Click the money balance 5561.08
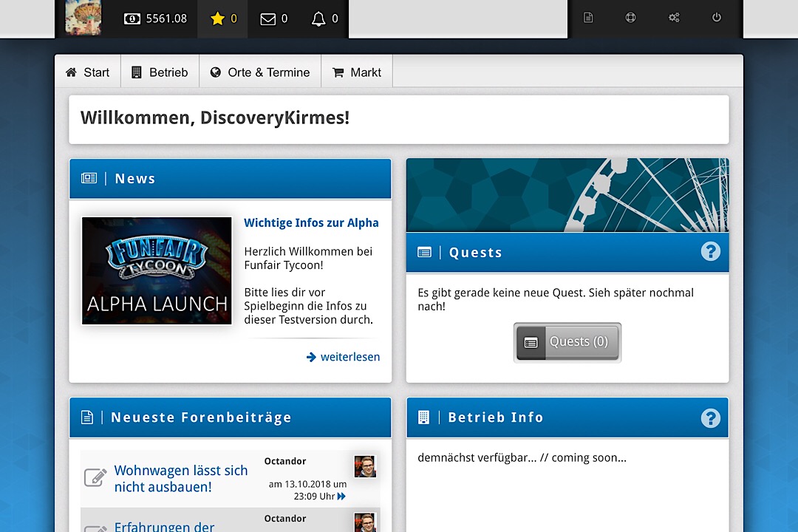The image size is (798, 532). [155, 19]
